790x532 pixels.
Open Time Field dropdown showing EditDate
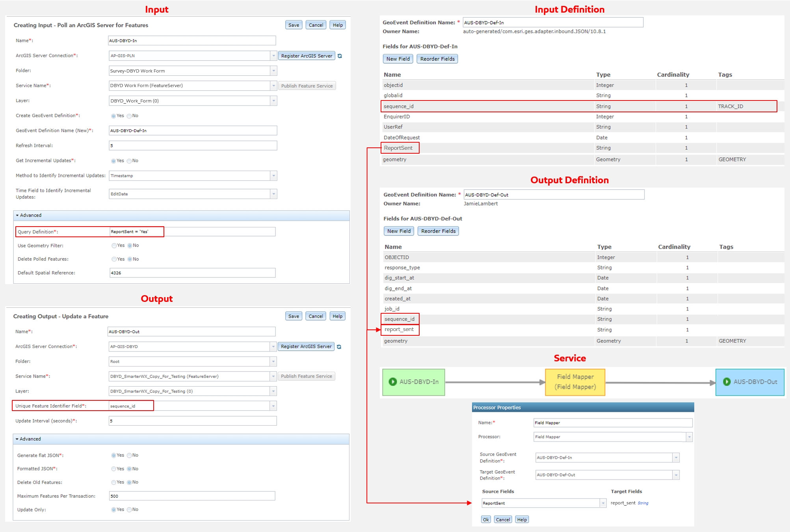(273, 194)
